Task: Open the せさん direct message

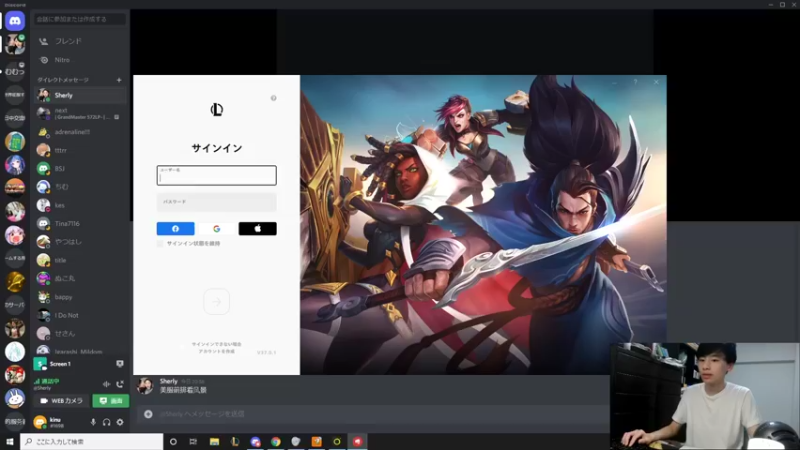Action: click(x=80, y=334)
